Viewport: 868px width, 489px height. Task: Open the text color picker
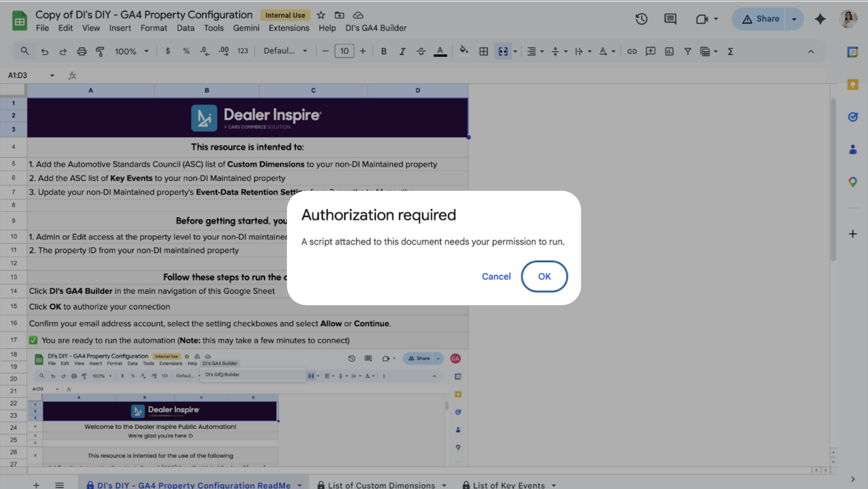pos(440,51)
